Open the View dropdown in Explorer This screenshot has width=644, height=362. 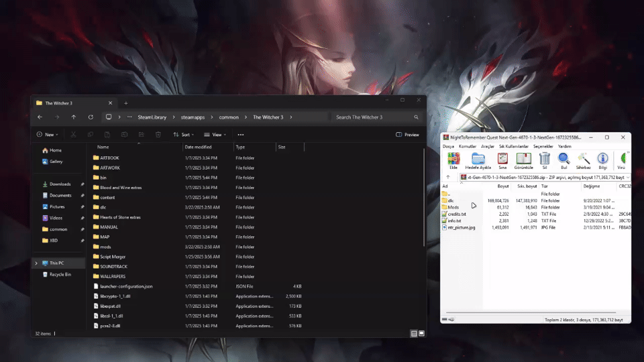click(x=215, y=135)
